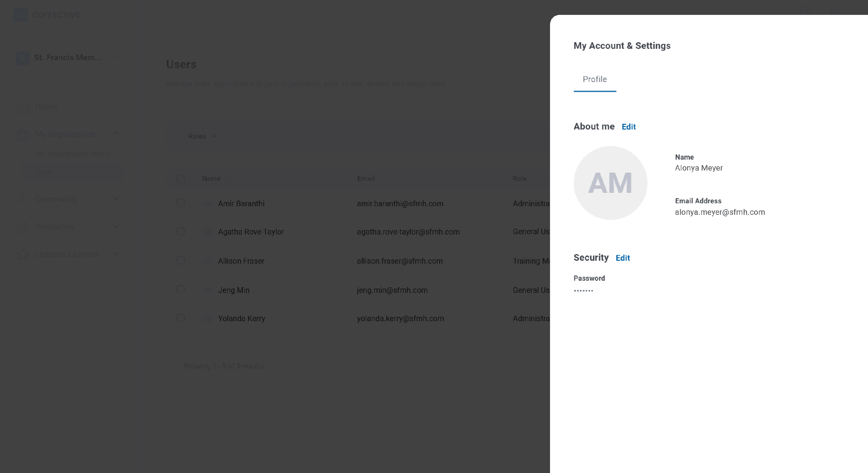Viewport: 868px width, 473px height.
Task: Click the Resources document icon
Action: coord(23,227)
